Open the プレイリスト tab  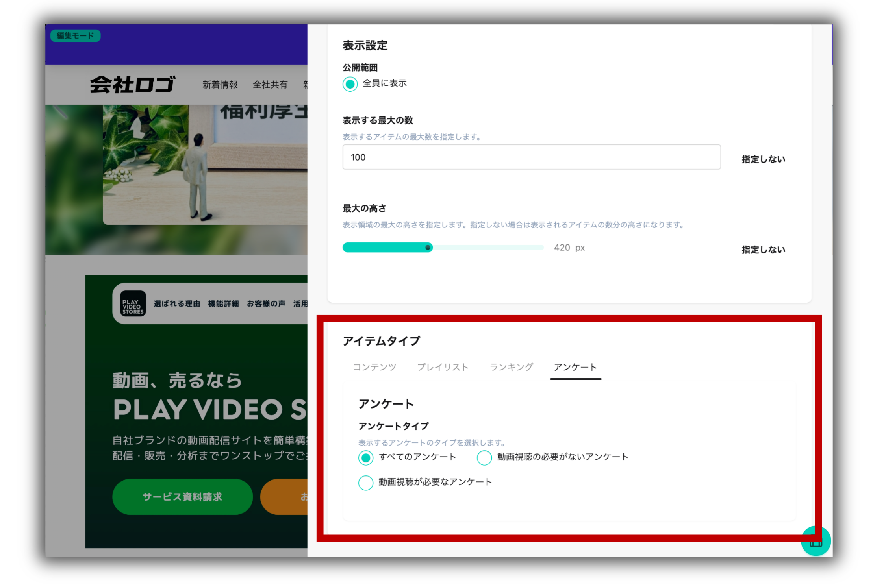click(443, 367)
